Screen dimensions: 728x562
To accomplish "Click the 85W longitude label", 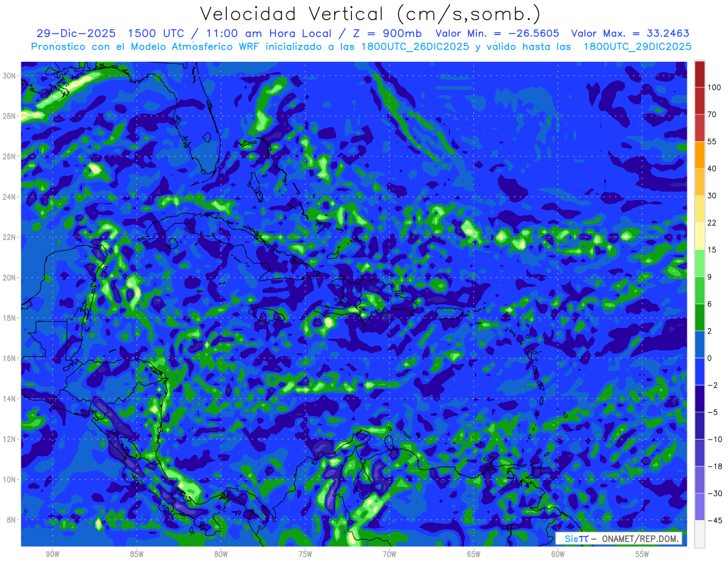I will (136, 554).
